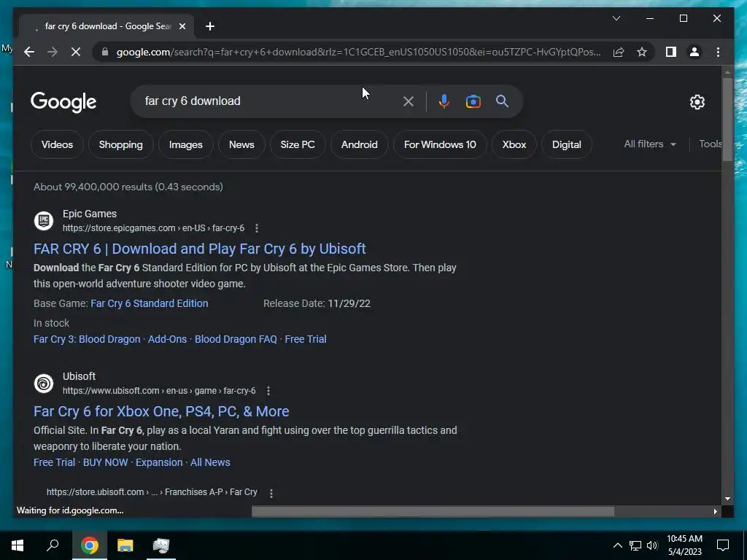Click the www.ubisoft.com URL text
This screenshot has width=747, height=560.
click(159, 391)
